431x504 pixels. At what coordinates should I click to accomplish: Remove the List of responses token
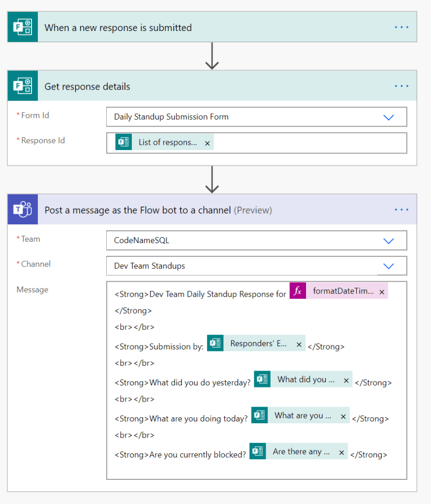(207, 143)
